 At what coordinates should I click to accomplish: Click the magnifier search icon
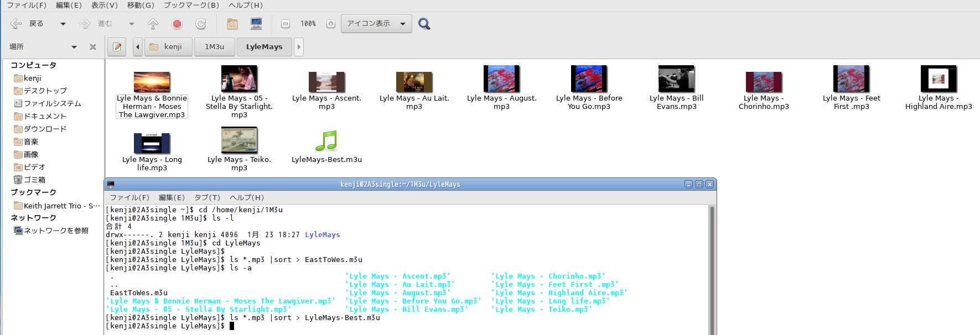(x=424, y=24)
